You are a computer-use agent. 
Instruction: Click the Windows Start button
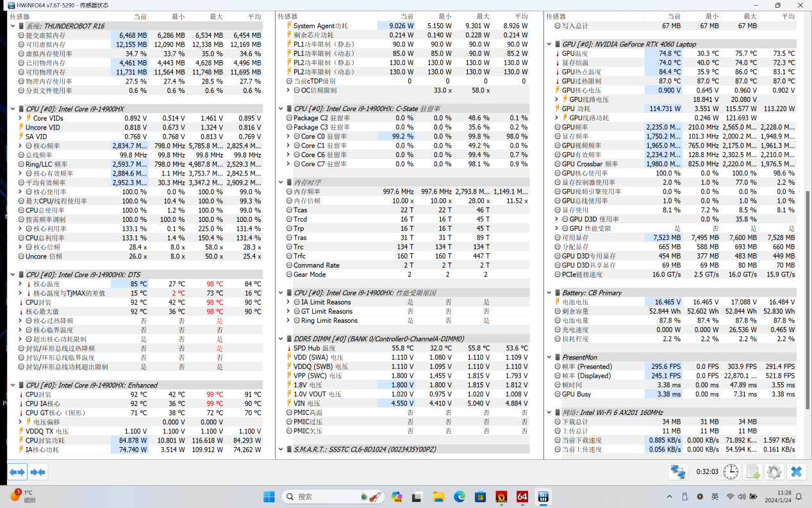pyautogui.click(x=269, y=496)
